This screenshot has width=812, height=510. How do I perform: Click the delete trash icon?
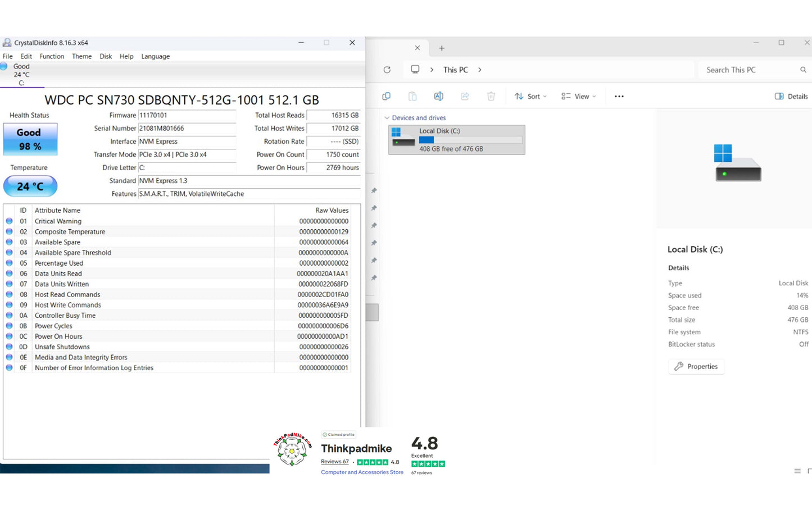(x=491, y=97)
